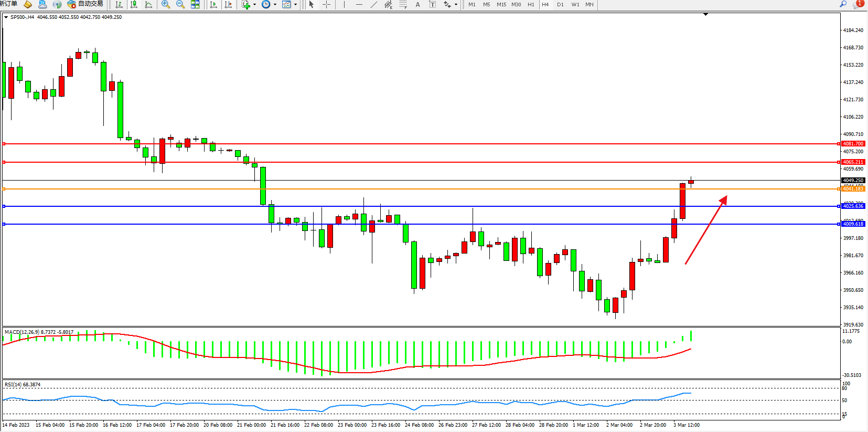The height and width of the screenshot is (432, 868).
Task: Open the Tile Windows grid icon
Action: click(195, 4)
